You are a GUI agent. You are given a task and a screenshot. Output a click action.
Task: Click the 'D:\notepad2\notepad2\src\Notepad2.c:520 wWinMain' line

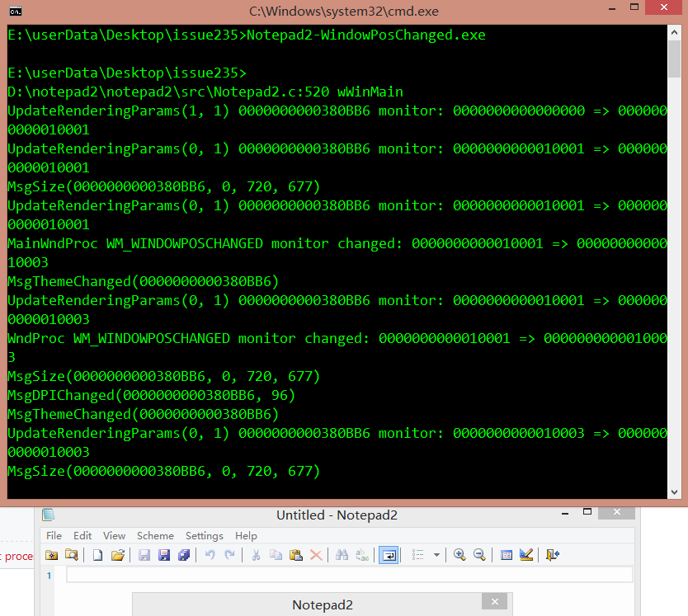[205, 92]
